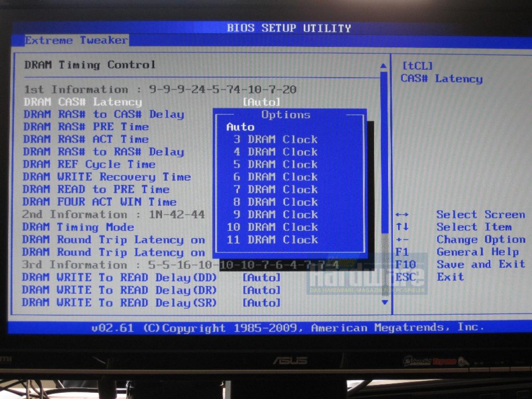Select DRAM WRITE To READ Delay(DD) row
The width and height of the screenshot is (532, 399).
pos(151,277)
